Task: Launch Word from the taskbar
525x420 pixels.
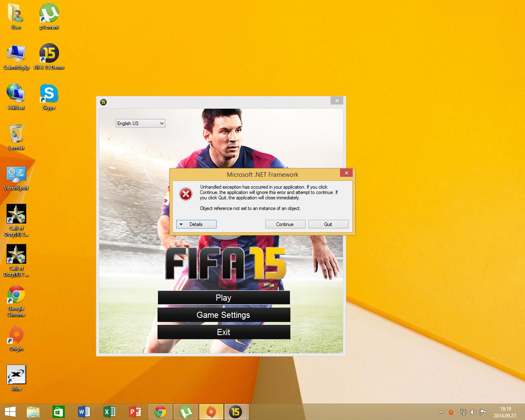Action: [x=84, y=412]
